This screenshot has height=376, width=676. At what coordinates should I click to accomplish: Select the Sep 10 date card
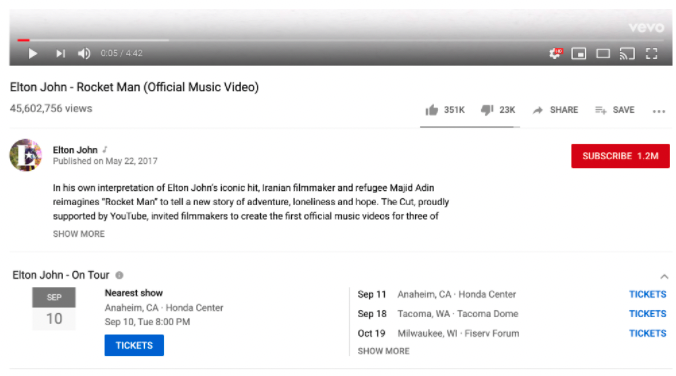tap(54, 309)
